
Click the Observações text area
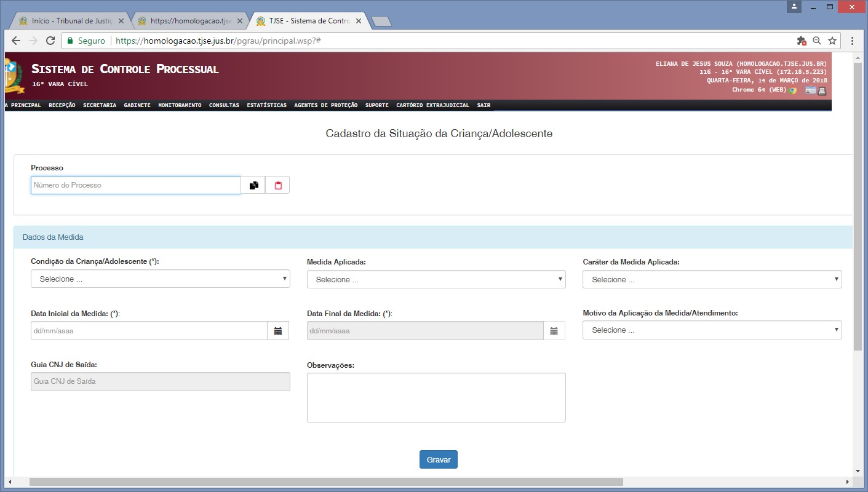pyautogui.click(x=436, y=397)
